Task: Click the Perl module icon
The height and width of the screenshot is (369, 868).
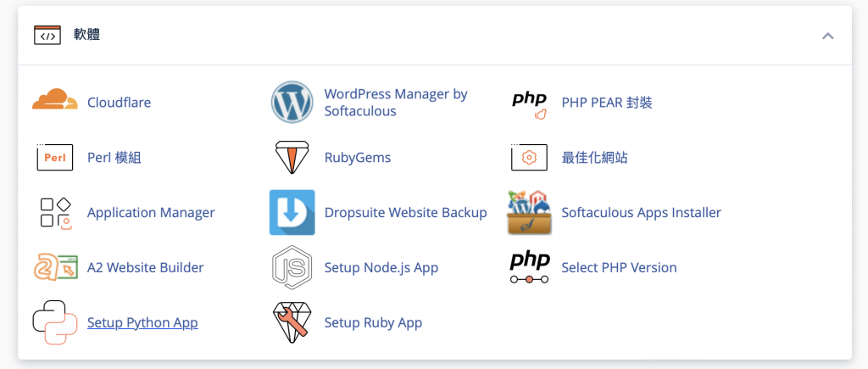Action: click(x=55, y=157)
